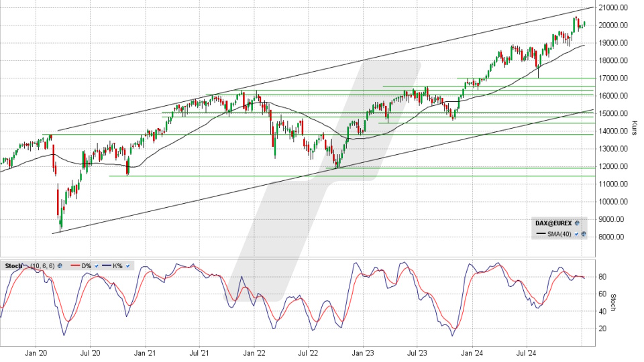The image size is (644, 362).
Task: Click the Jul '20 date label
Action: pos(91,353)
